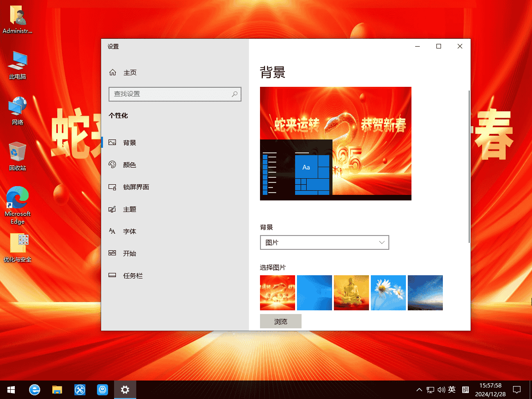Image resolution: width=532 pixels, height=399 pixels.
Task: Select 锁屏界面 label in menu
Action: 136,187
